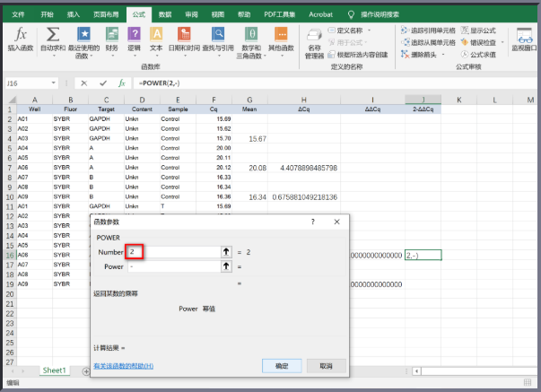
Task: Click Trace Precedents command
Action: [428, 30]
